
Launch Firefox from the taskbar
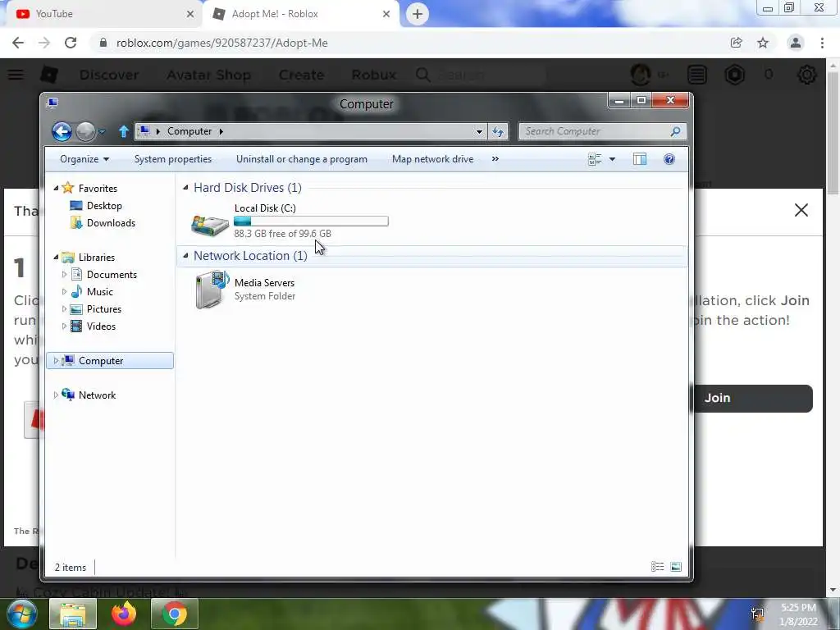(x=124, y=614)
